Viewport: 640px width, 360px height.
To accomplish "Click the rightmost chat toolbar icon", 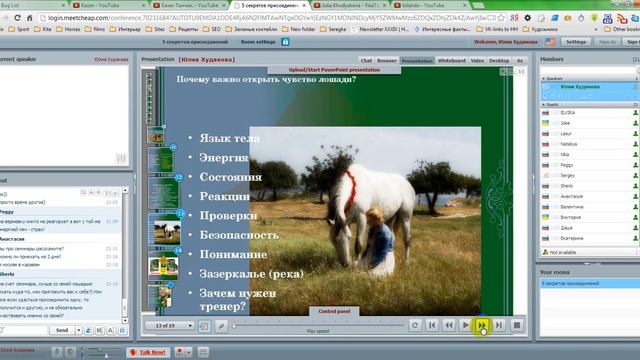I will coord(122,331).
